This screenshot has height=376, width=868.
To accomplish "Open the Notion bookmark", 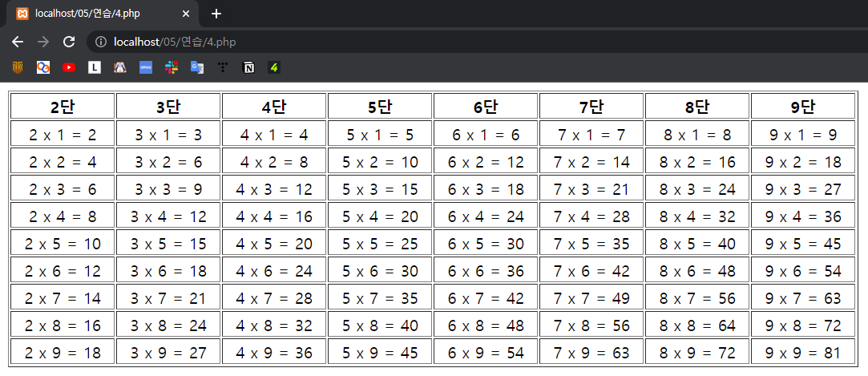I will tap(248, 67).
